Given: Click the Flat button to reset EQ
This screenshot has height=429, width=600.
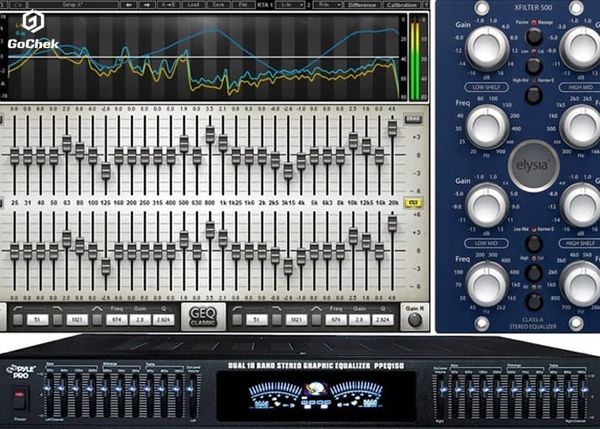Looking at the screenshot, I should (x=243, y=5).
